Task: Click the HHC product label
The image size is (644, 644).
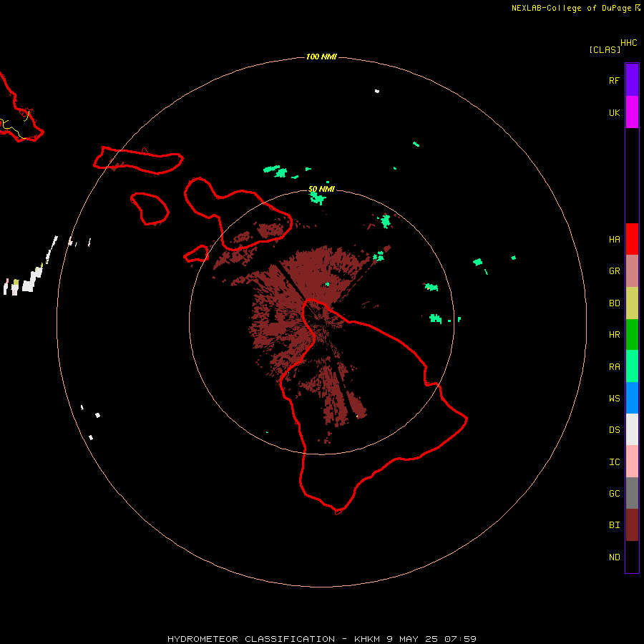Action: tap(629, 43)
